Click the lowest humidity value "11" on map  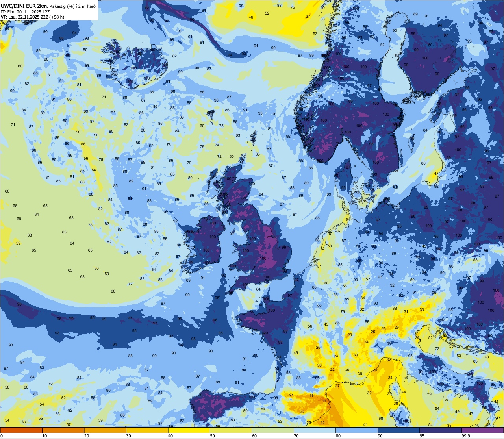click(324, 401)
